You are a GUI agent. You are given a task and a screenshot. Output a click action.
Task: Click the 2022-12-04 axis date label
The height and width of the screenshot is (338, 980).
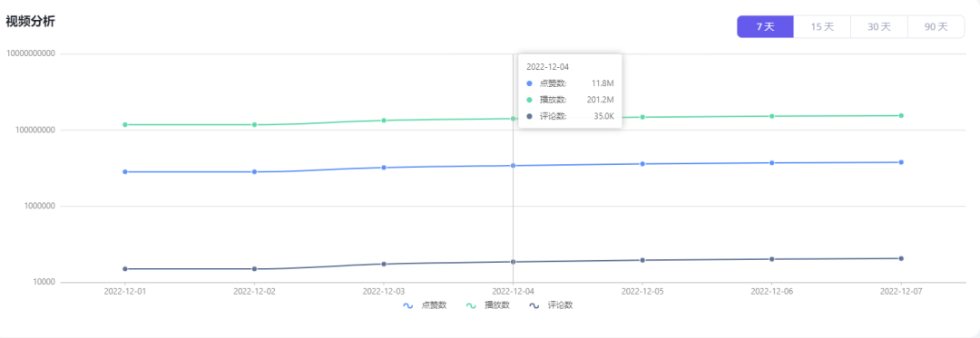[513, 291]
